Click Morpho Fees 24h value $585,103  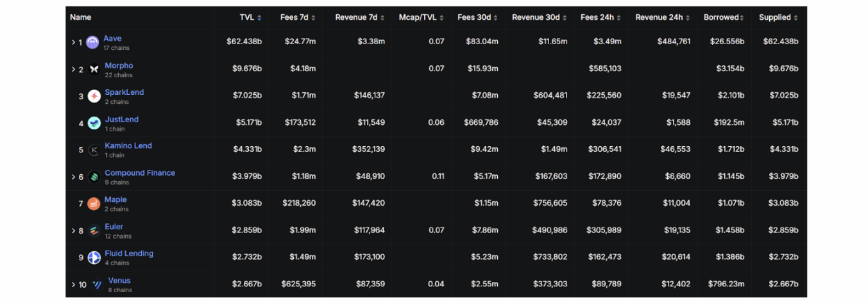605,69
